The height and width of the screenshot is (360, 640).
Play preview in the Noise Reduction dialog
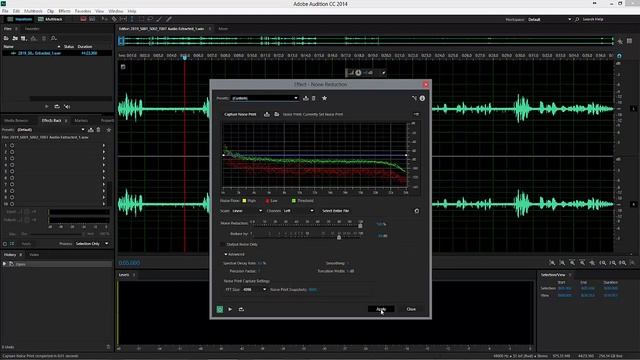[x=230, y=309]
